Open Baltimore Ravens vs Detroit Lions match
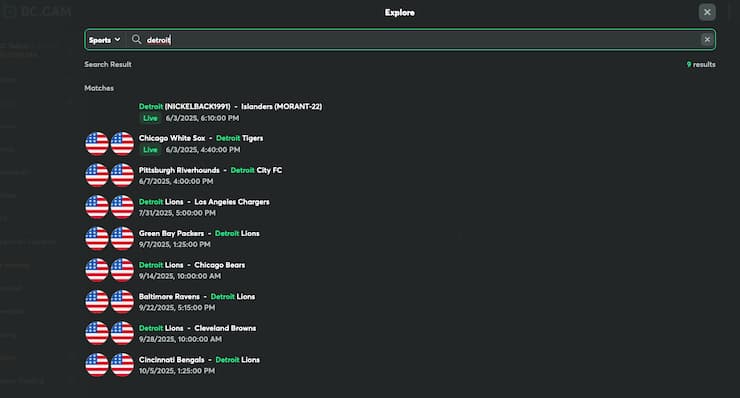The image size is (740, 398). pos(197,296)
